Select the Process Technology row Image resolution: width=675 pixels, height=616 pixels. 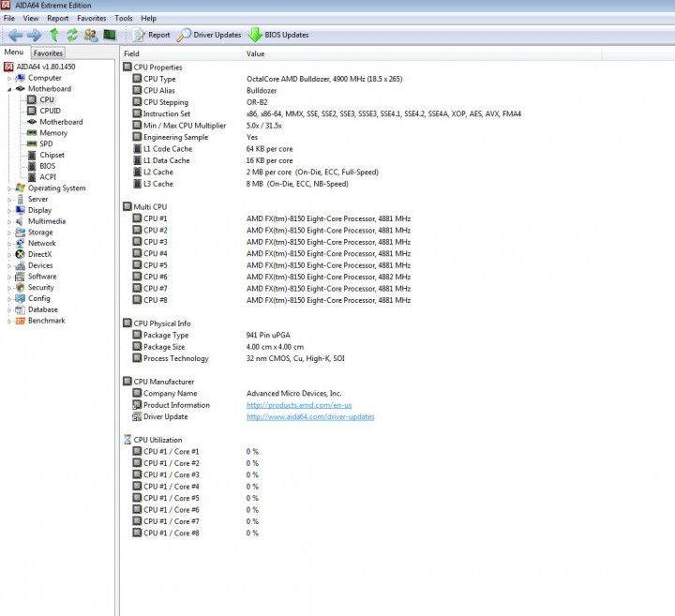pyautogui.click(x=238, y=358)
